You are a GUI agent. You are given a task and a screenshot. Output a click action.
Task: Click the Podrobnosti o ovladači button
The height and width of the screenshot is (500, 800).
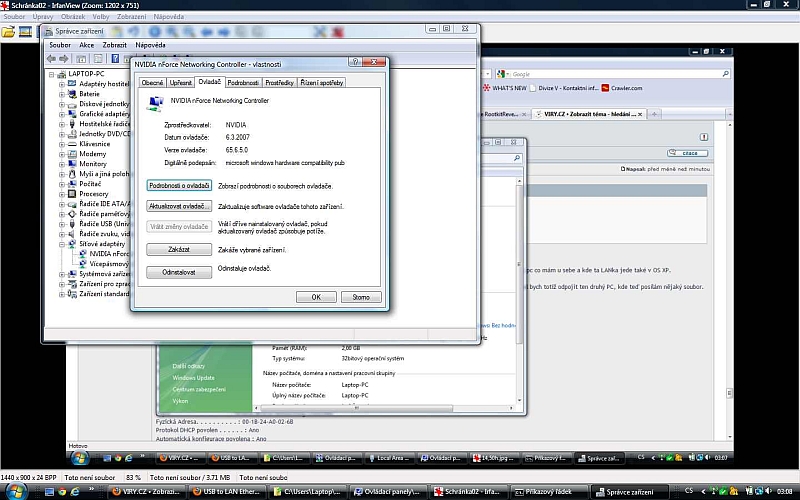[x=179, y=186]
